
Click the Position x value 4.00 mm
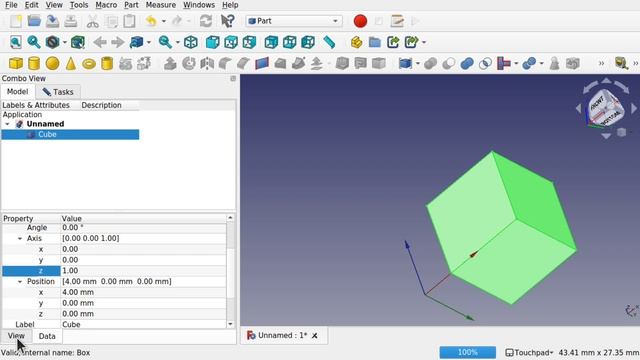click(x=143, y=292)
